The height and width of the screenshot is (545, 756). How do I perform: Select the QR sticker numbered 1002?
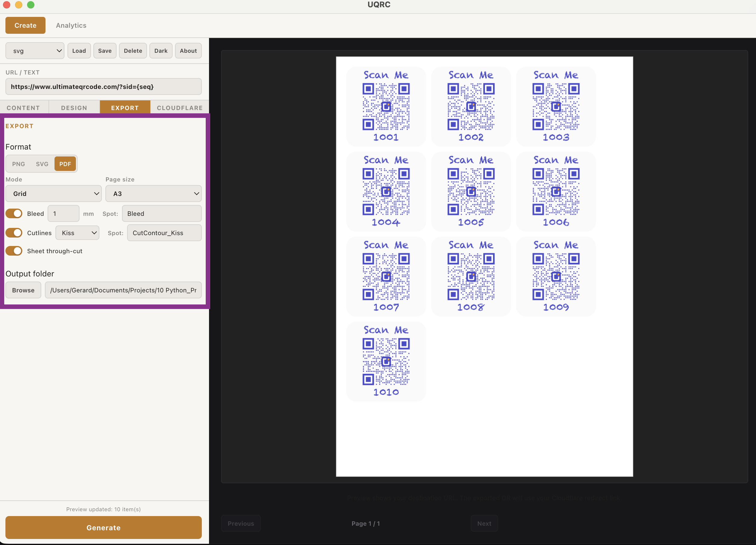point(471,106)
